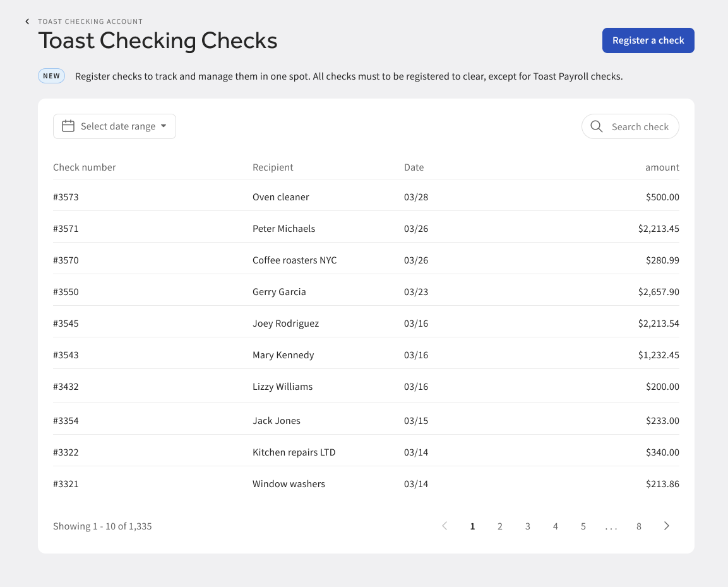
Task: Click the magnifying glass search icon
Action: [x=596, y=126]
